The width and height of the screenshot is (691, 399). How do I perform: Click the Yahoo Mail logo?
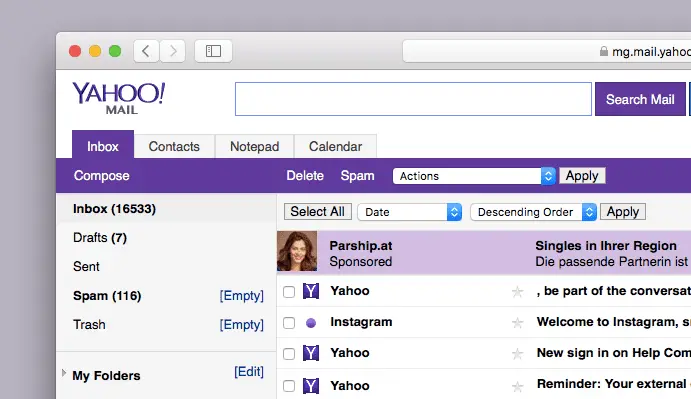(x=119, y=98)
